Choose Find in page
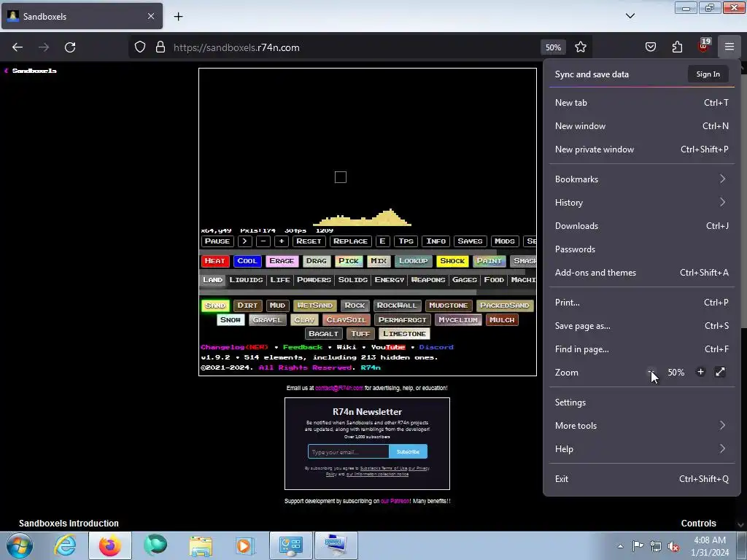 point(642,349)
